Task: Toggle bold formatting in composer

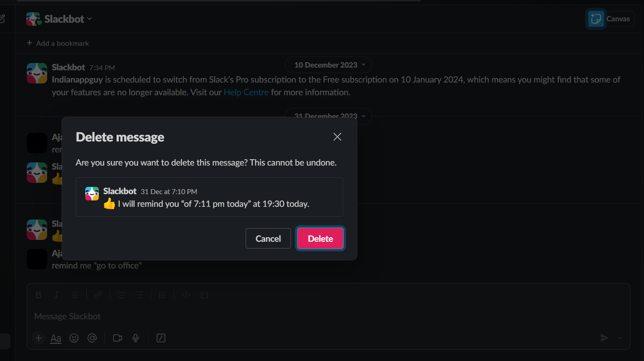Action: tap(39, 295)
